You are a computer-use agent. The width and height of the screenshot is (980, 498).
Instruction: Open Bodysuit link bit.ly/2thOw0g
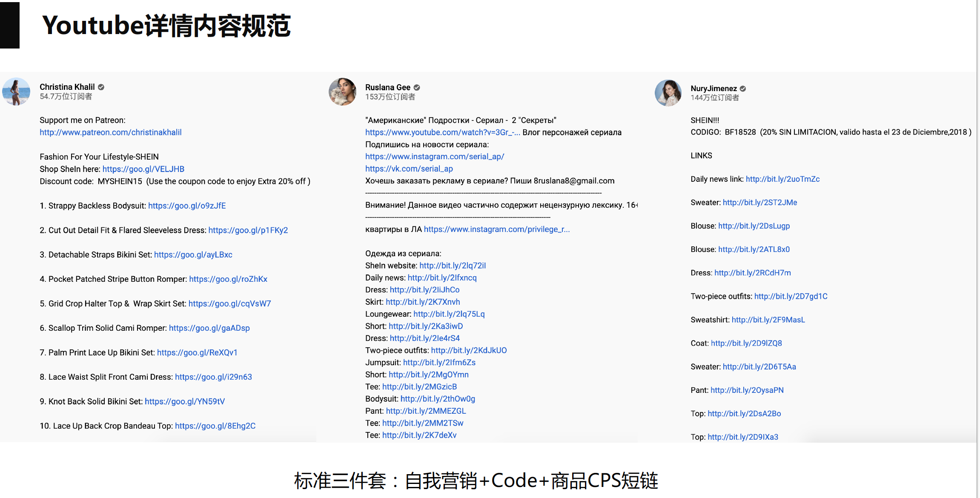[x=438, y=399]
